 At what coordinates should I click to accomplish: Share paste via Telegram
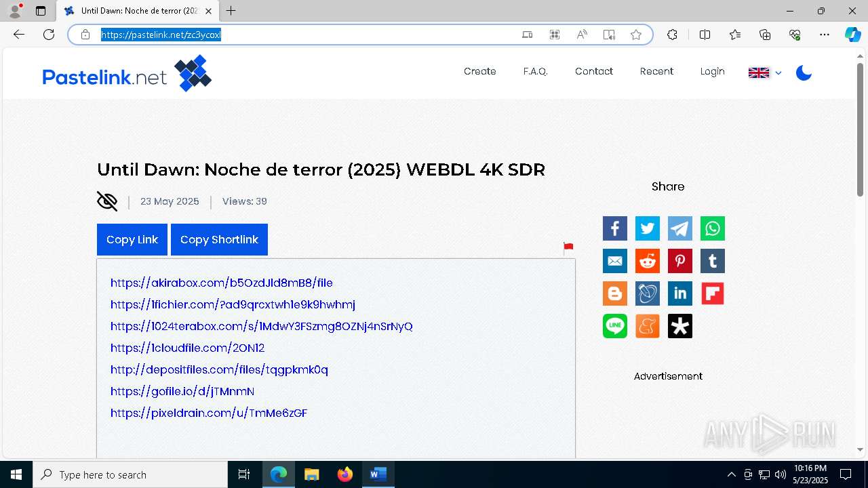(680, 228)
